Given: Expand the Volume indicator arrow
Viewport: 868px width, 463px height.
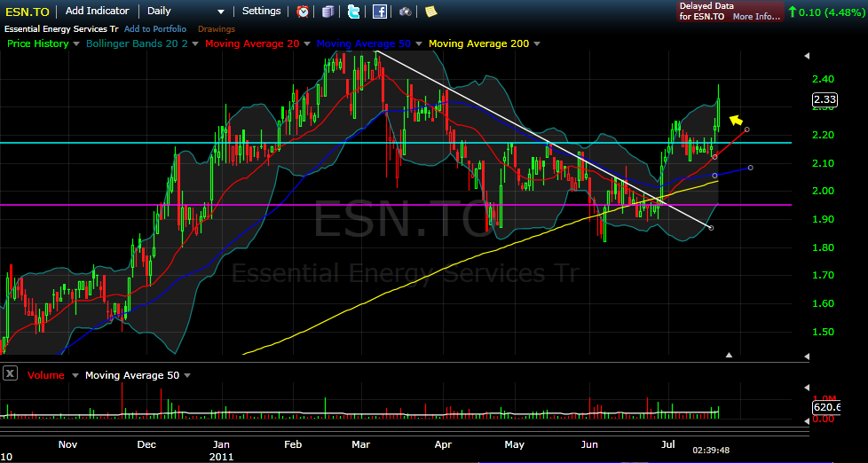Looking at the screenshot, I should click(x=75, y=375).
